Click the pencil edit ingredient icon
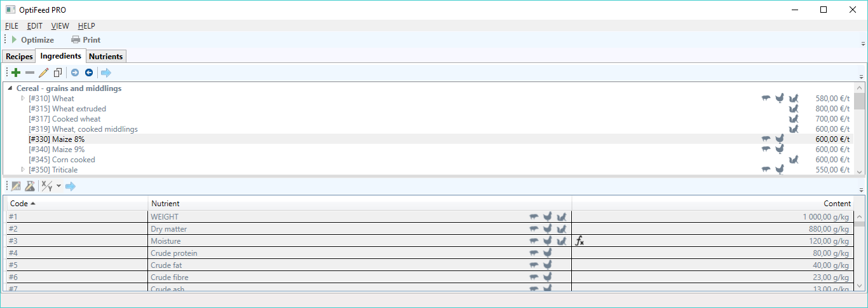Viewport: 868px width, 308px height. (x=43, y=73)
